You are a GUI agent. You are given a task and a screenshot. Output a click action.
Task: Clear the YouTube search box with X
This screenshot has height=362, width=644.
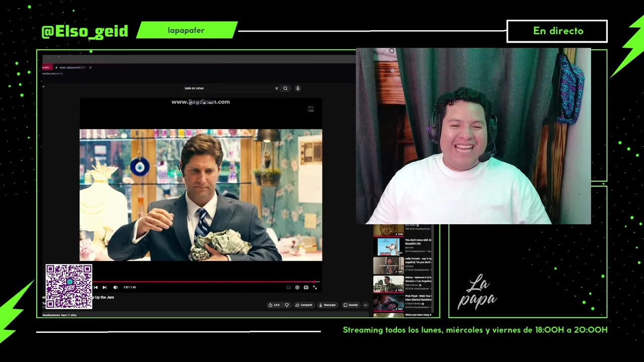coord(276,88)
